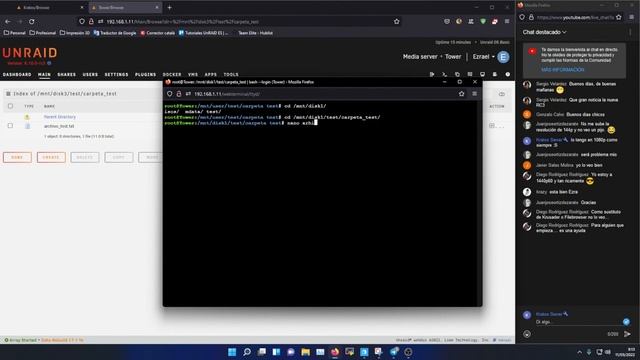Open the SETTINGS tab in Unraid
This screenshot has height=360, width=640.
(x=116, y=75)
